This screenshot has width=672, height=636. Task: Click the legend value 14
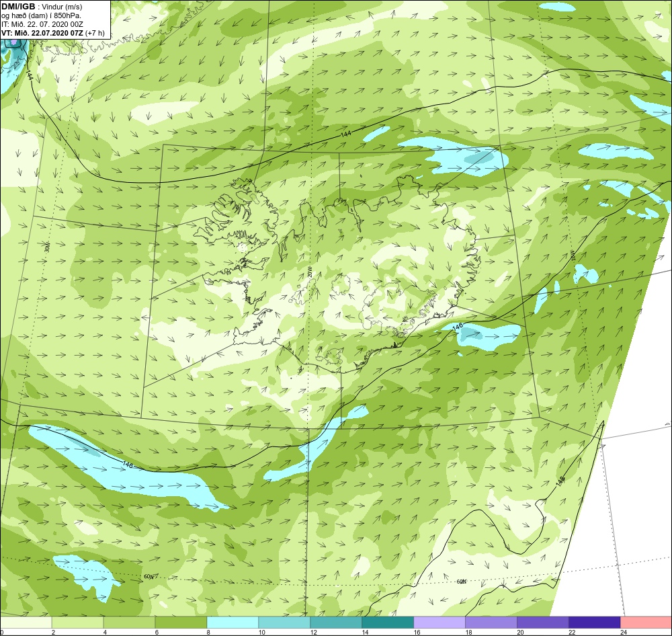point(365,632)
